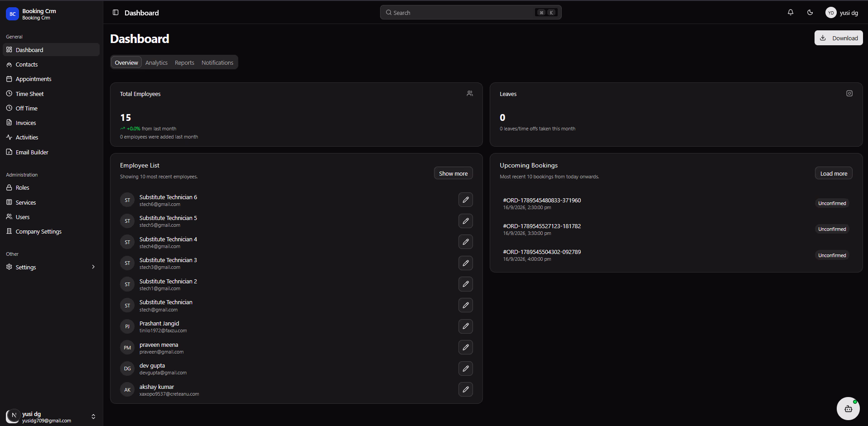Navigate to Off Time
The width and height of the screenshot is (868, 426).
51,108
